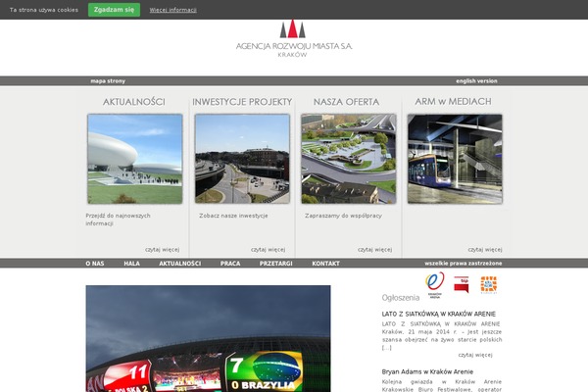Screen dimensions: 588x392
Task: Open the HALA menu item
Action: [132, 264]
